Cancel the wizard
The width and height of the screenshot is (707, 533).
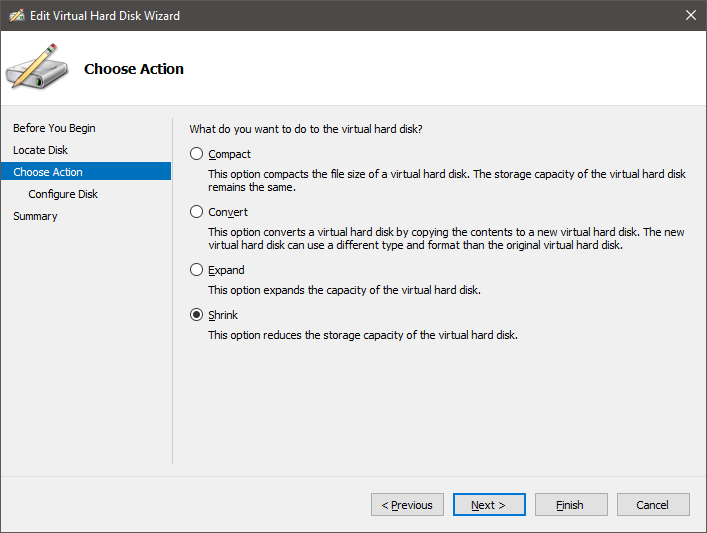[x=653, y=505]
